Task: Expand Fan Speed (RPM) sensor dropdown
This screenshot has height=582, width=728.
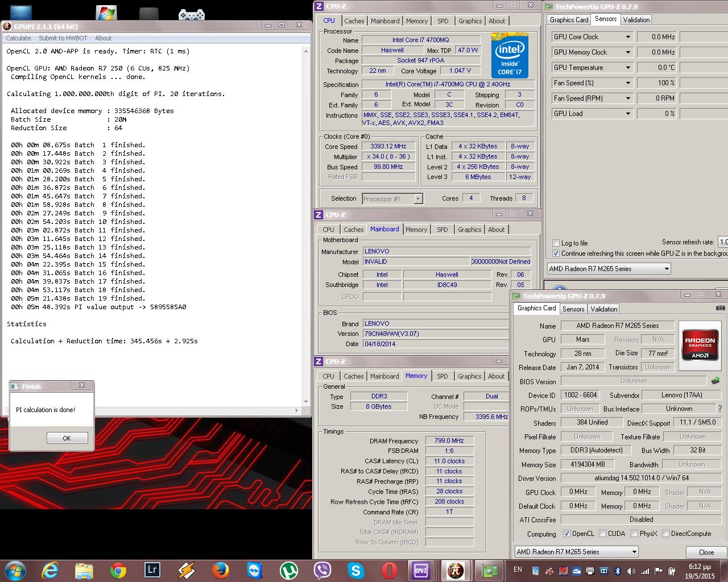Action: point(628,98)
